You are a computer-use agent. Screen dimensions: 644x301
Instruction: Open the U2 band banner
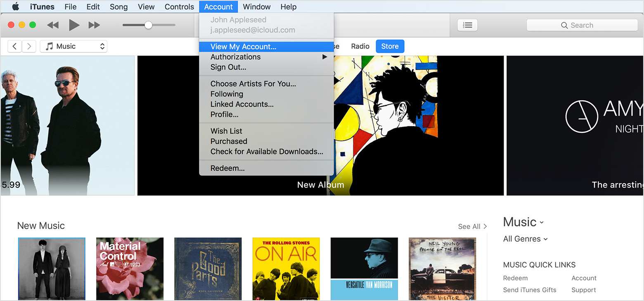(x=68, y=125)
